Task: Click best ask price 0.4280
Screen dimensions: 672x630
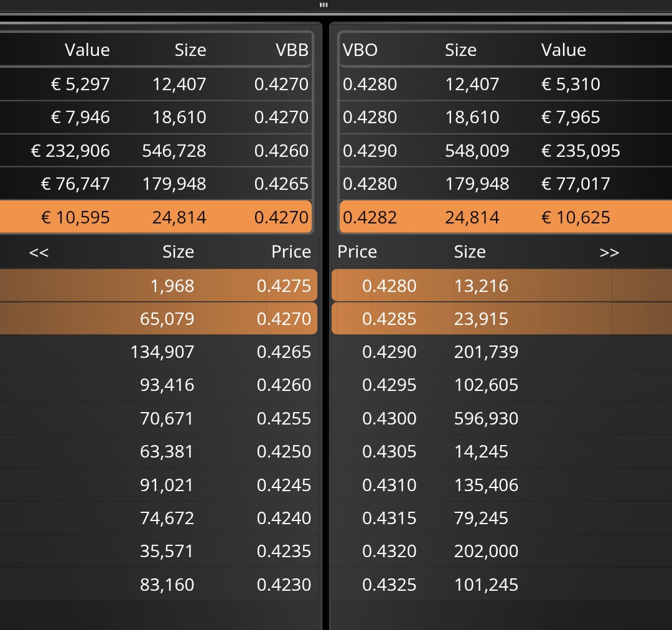Action: pyautogui.click(x=389, y=286)
